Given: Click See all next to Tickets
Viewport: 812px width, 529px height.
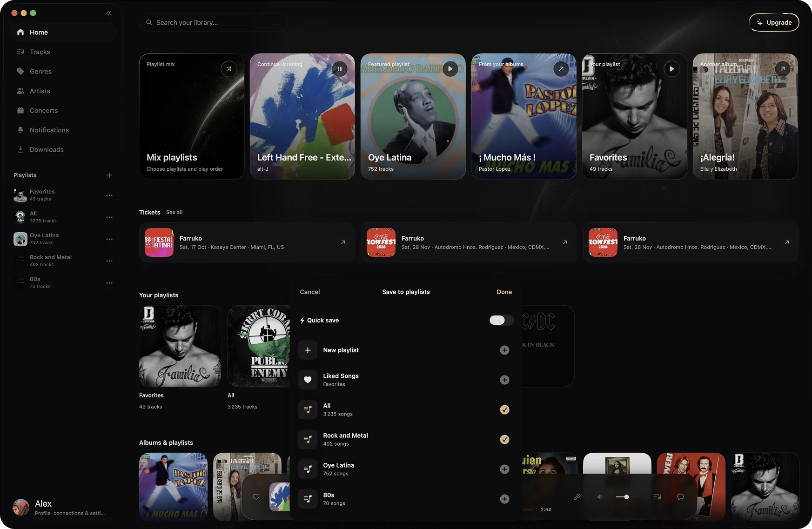Looking at the screenshot, I should (174, 212).
